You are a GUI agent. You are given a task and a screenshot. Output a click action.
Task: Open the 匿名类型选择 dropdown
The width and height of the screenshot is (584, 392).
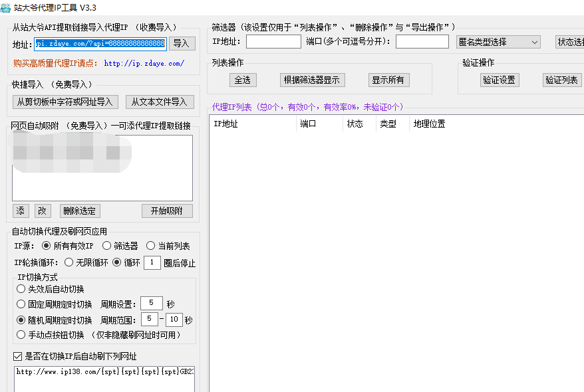[x=498, y=41]
